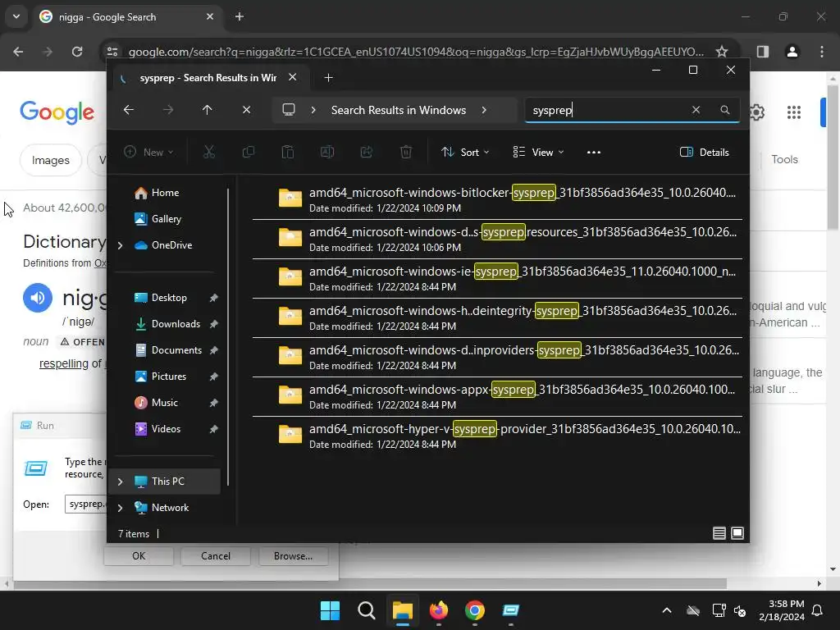Open the See more ellipsis menu

594,152
